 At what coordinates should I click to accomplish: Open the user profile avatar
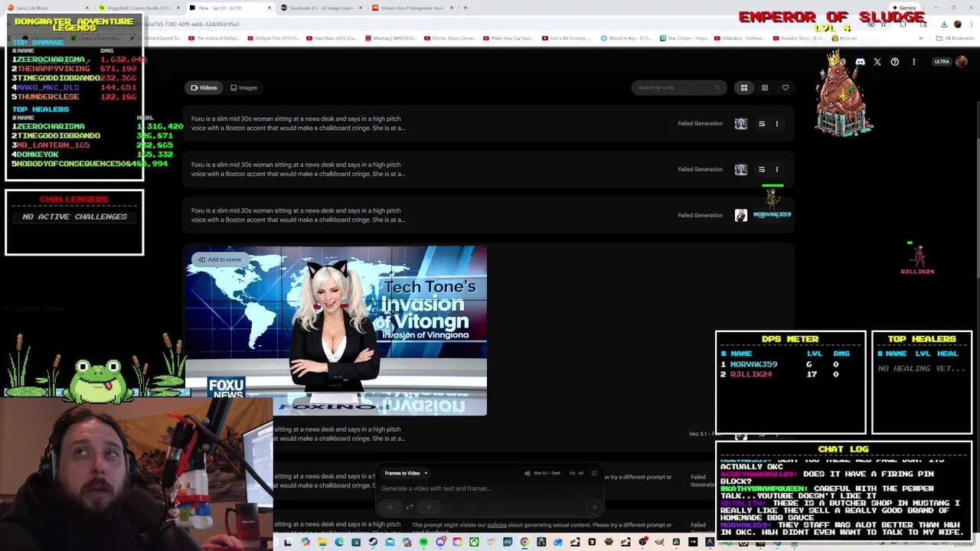pyautogui.click(x=962, y=62)
